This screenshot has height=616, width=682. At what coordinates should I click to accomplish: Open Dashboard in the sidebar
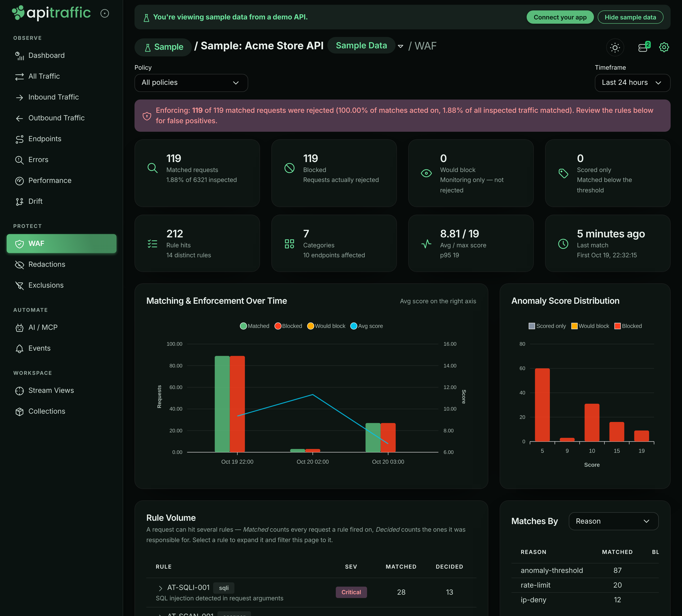point(61,55)
